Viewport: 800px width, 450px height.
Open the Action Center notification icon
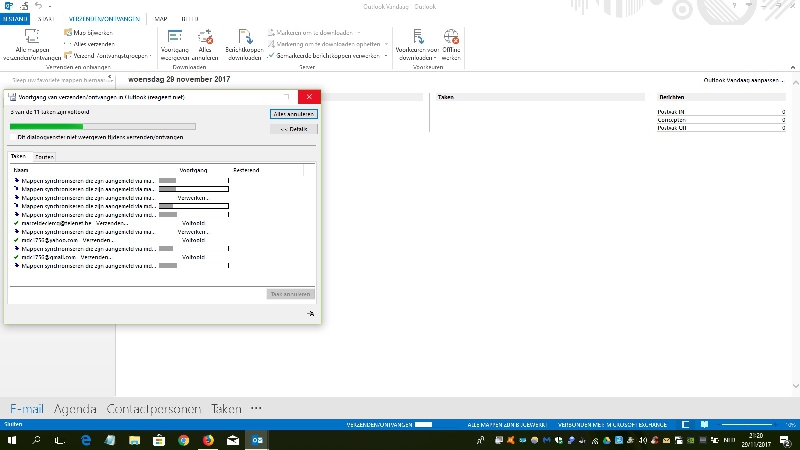tap(786, 440)
